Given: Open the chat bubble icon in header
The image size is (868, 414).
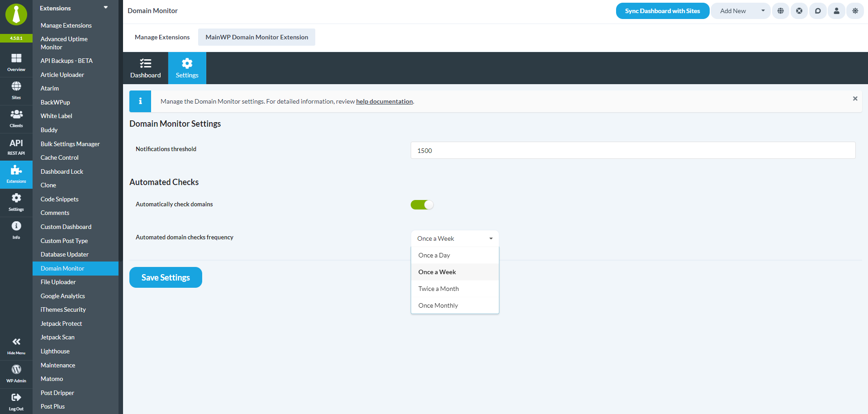Looking at the screenshot, I should click(818, 11).
